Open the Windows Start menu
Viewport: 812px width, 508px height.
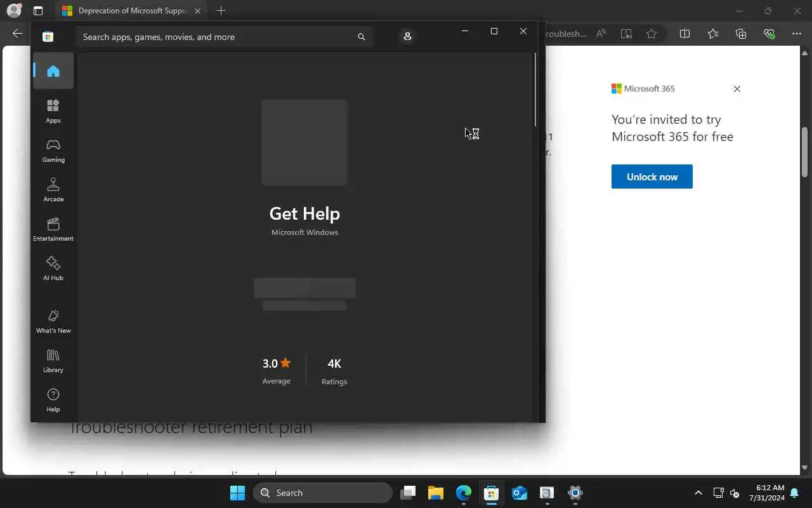point(237,493)
